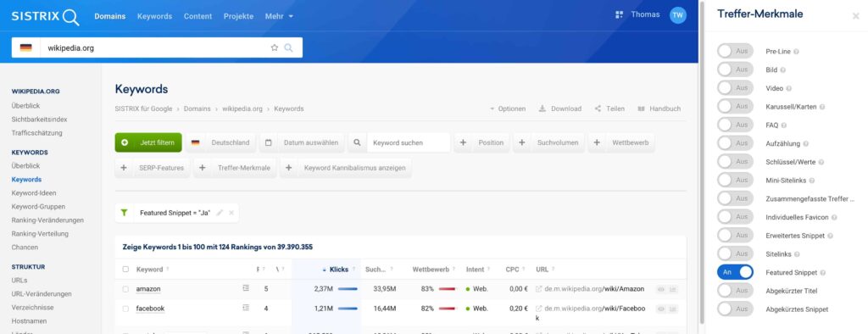Click the SISTRIX logo in the header
The width and height of the screenshot is (868, 334).
46,17
